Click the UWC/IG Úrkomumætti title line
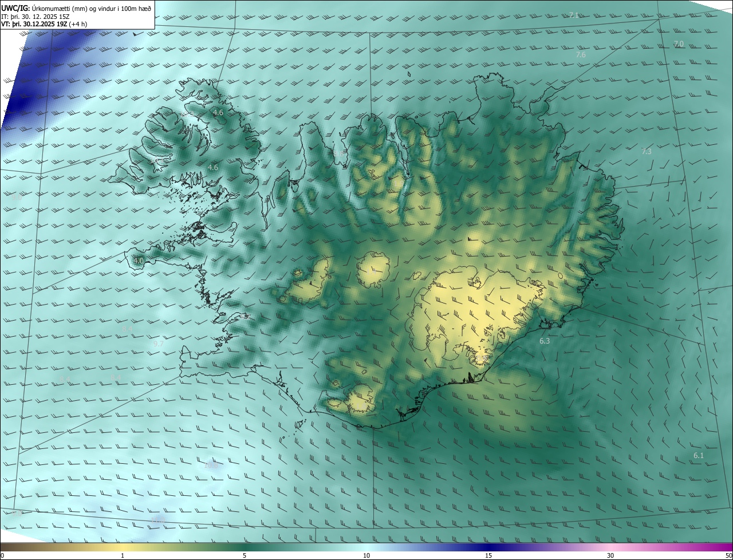This screenshot has width=733, height=560. [76, 8]
